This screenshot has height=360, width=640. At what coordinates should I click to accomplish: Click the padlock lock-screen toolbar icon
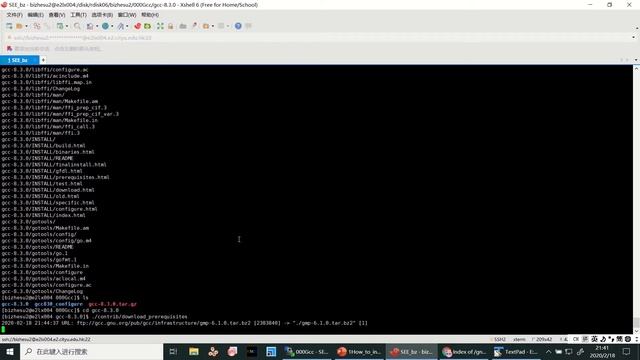[x=171, y=26]
